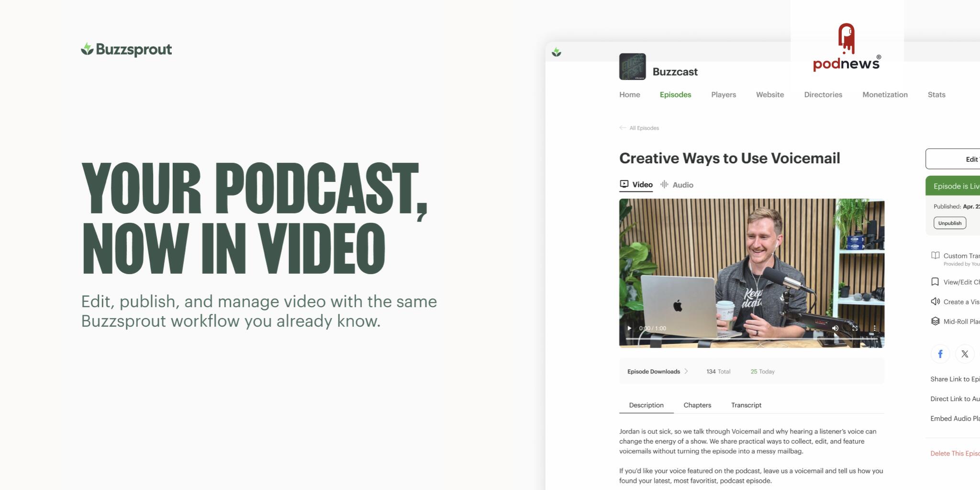Open the Description tab
Screen dimensions: 980x490
click(x=646, y=405)
